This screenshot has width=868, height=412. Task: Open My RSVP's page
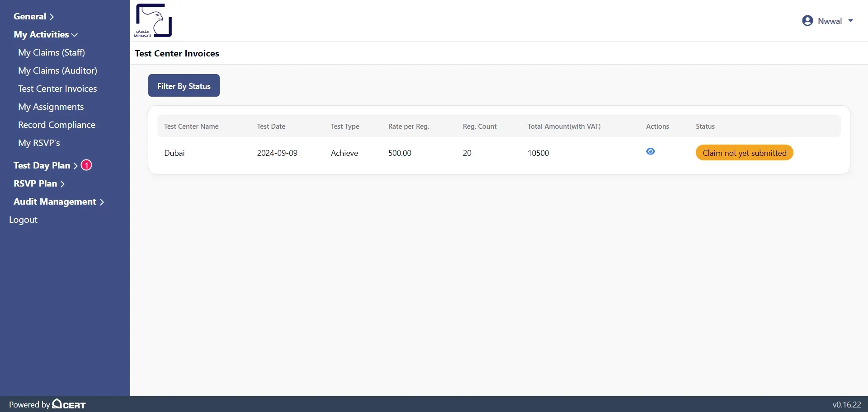tap(39, 143)
